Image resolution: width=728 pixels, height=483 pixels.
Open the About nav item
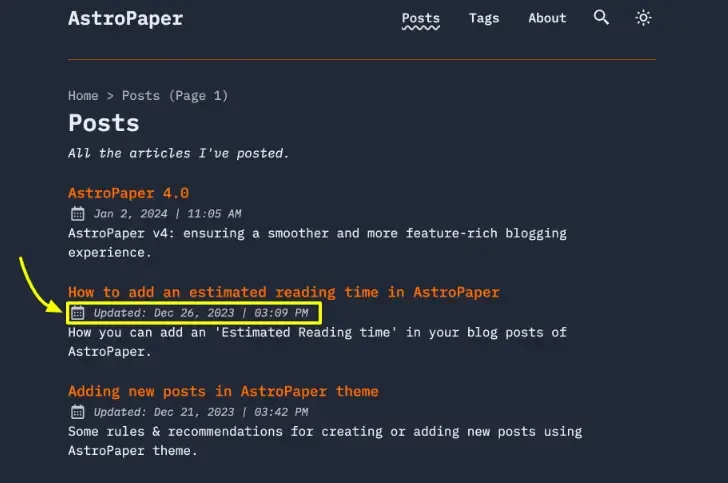pos(547,18)
